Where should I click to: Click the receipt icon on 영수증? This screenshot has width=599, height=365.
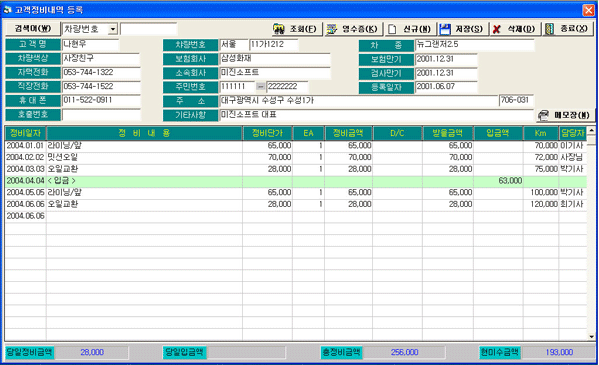[332, 29]
